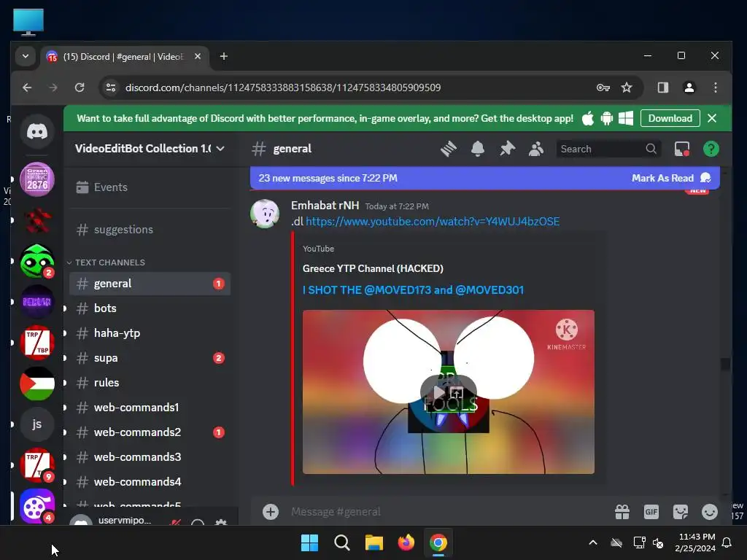Open Discord home direct messages icon
Viewport: 747px width, 560px height.
[x=36, y=131]
